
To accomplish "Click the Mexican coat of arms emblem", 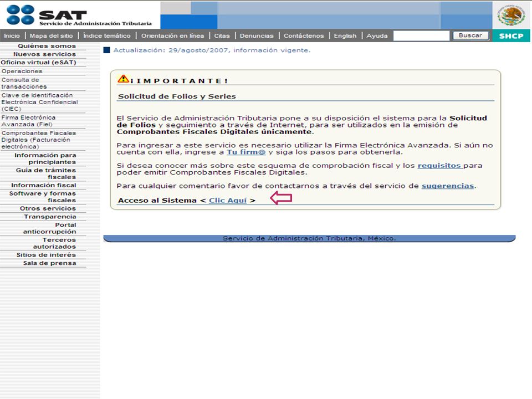I will point(511,15).
